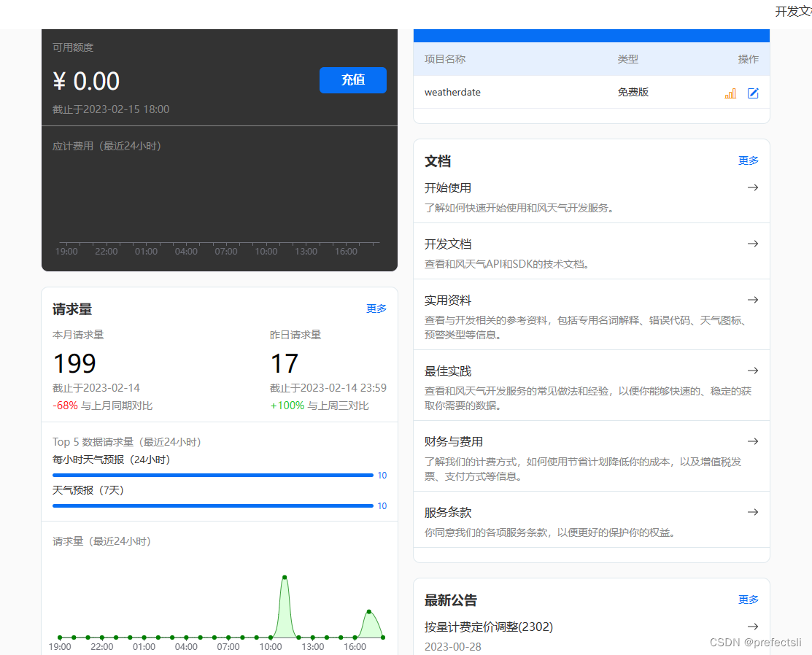Click the 充值 recharge button
This screenshot has height=655, width=812.
352,80
